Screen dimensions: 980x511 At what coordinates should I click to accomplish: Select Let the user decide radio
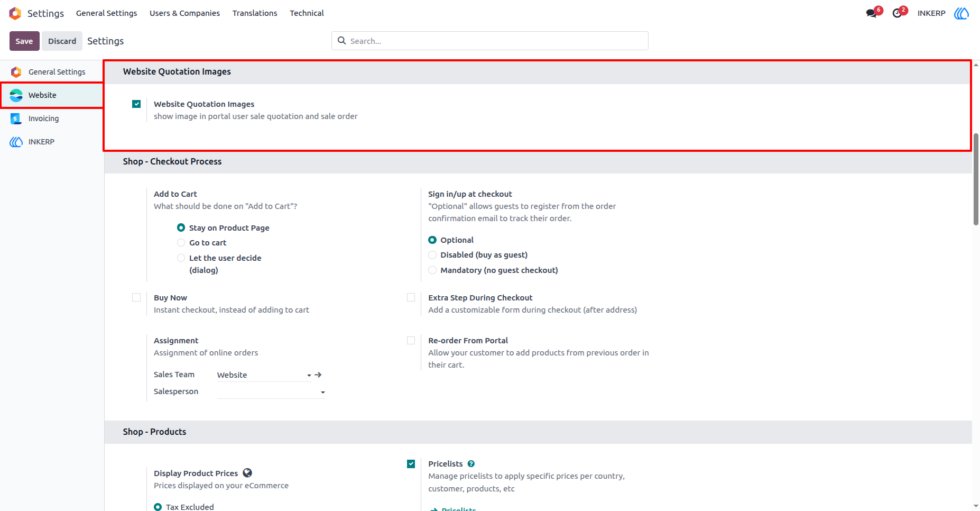(181, 258)
